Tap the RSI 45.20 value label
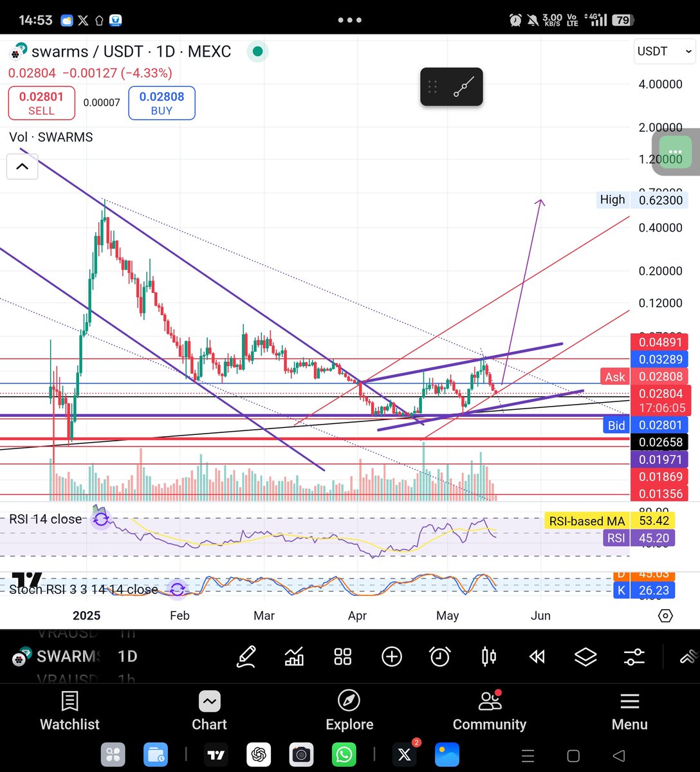700x772 pixels. point(639,538)
